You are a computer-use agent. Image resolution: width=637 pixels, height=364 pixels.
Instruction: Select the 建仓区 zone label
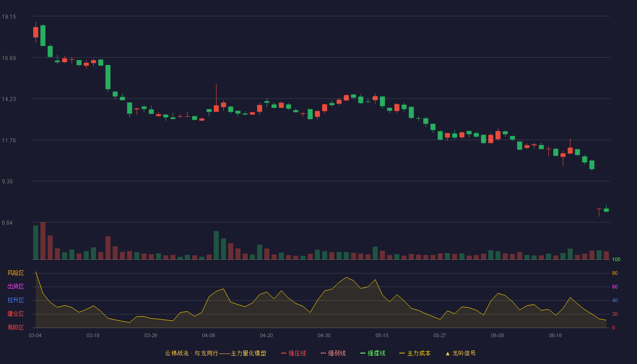(15, 314)
